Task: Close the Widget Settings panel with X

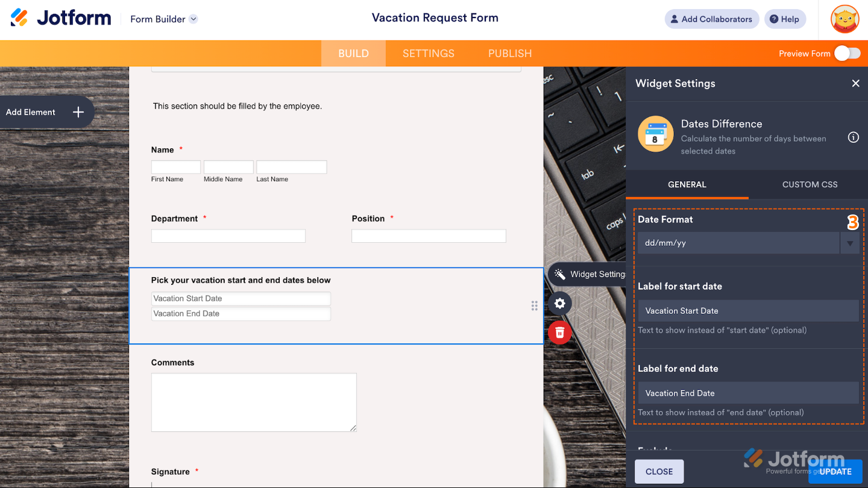Action: (x=855, y=84)
